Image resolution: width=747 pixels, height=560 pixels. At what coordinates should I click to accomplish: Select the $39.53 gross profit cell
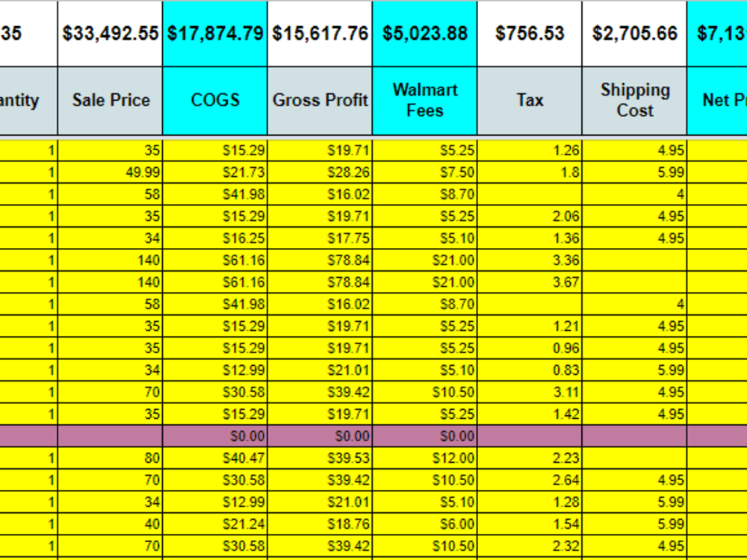click(320, 458)
